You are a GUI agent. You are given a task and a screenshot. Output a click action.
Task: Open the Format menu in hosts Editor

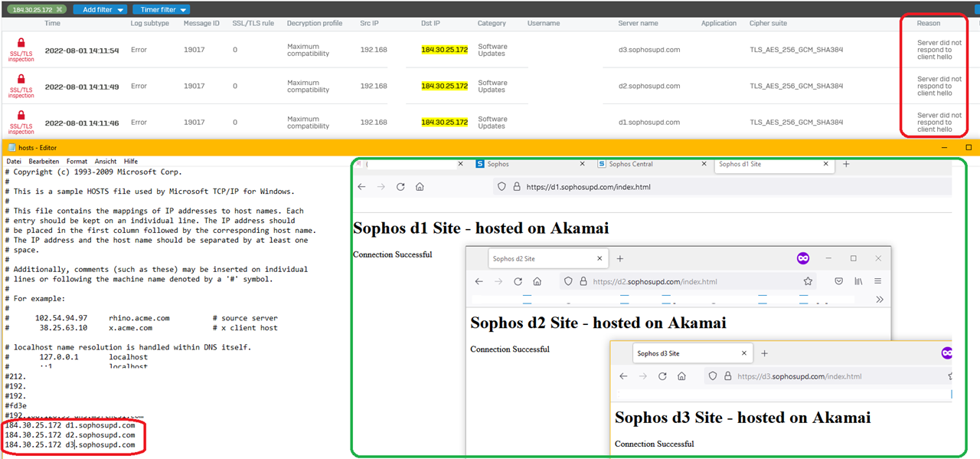tap(77, 162)
